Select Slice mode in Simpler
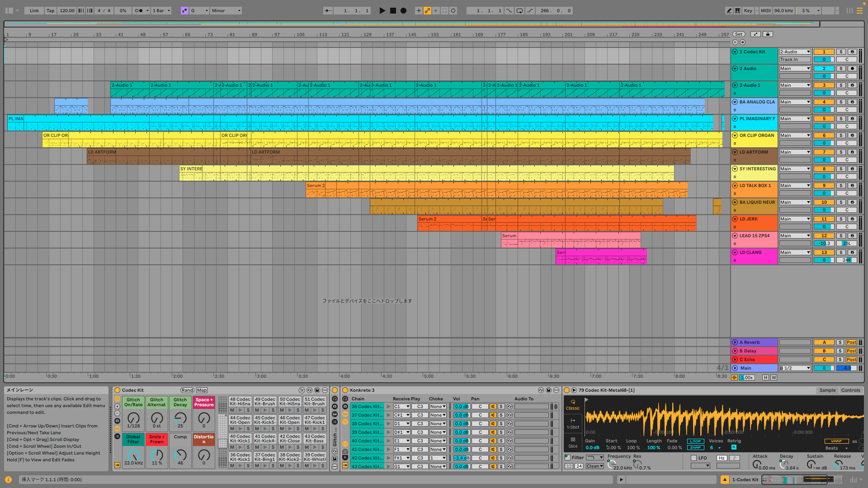Viewport: 868px width, 488px height. pyautogui.click(x=573, y=442)
